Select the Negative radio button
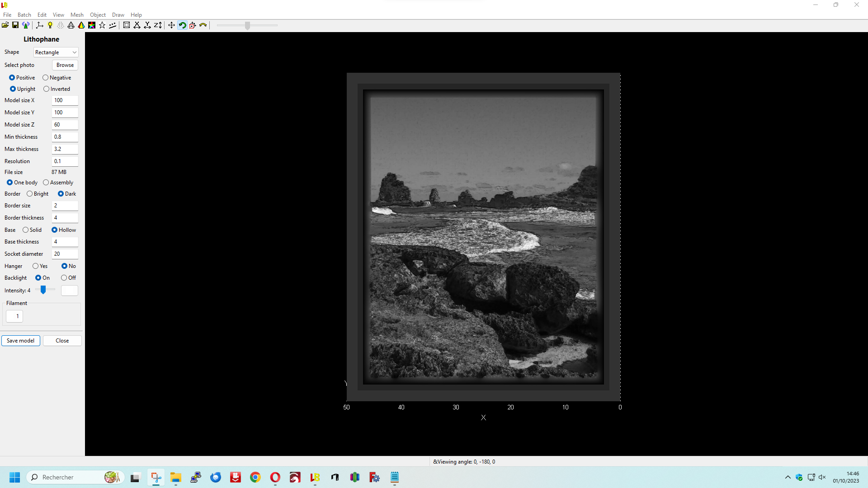868x488 pixels. tap(46, 78)
